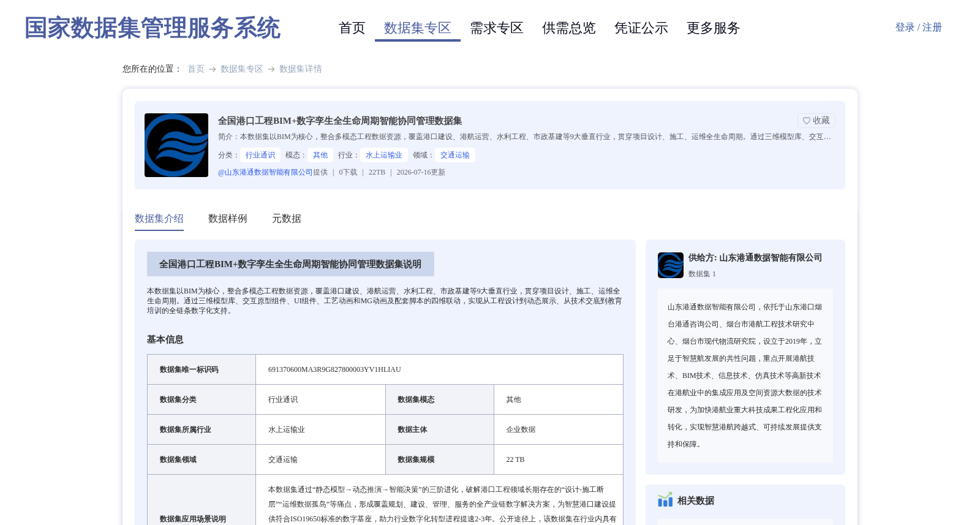Click the 相关数据 bar chart icon
Screen dimensions: 980x525
(665, 500)
